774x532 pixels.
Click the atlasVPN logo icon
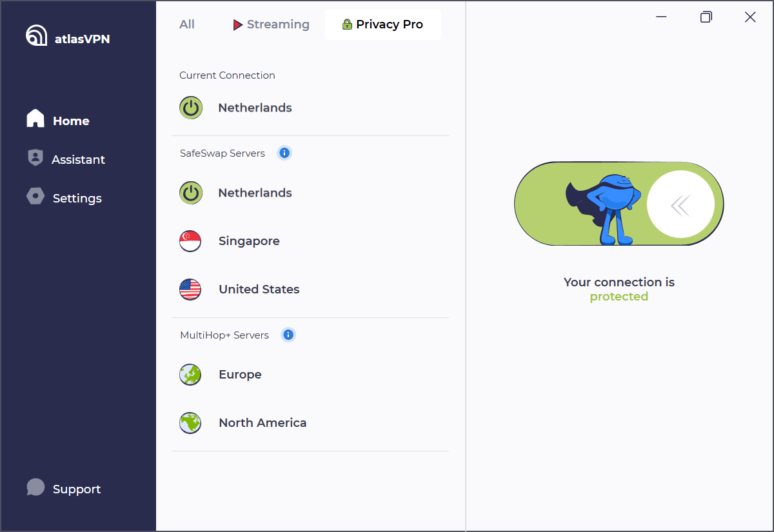coord(37,35)
